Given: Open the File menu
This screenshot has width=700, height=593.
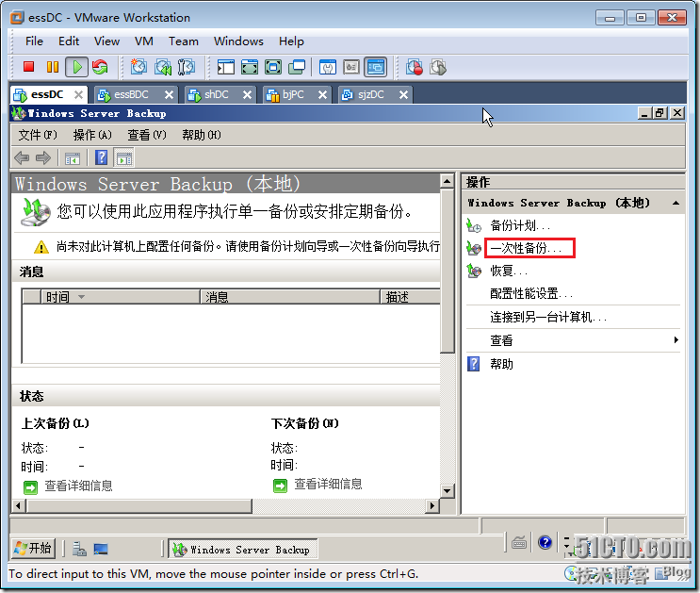Looking at the screenshot, I should [x=34, y=41].
